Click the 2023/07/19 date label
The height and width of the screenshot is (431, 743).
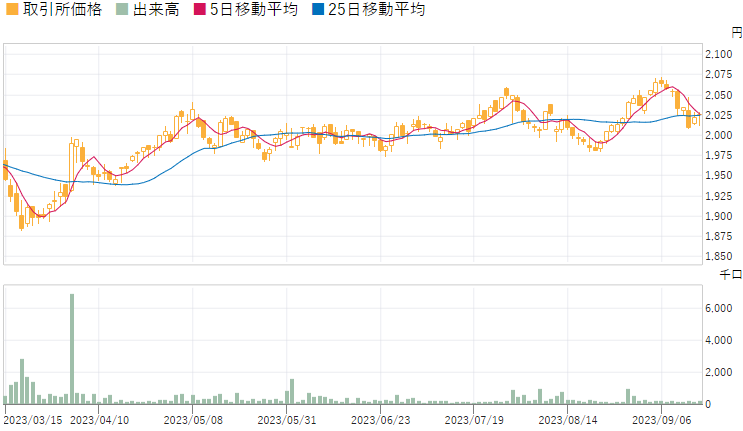tap(474, 420)
